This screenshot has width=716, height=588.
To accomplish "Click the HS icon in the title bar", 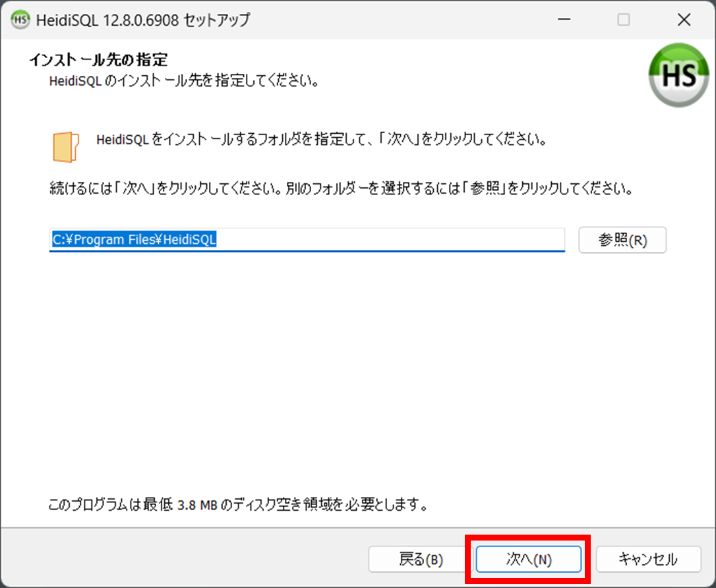I will (x=19, y=20).
